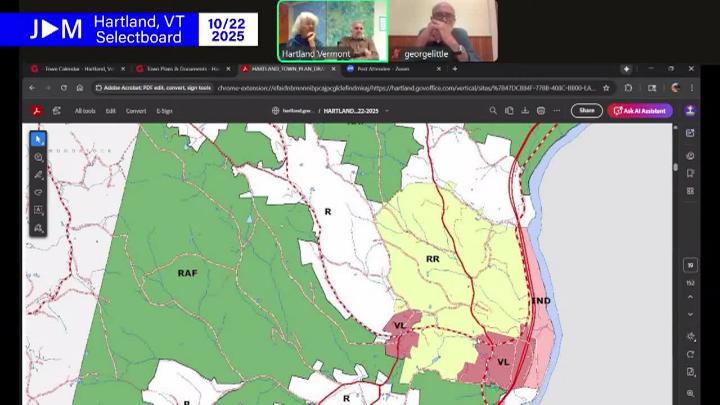
Task: Click the current page number box
Action: [x=690, y=265]
